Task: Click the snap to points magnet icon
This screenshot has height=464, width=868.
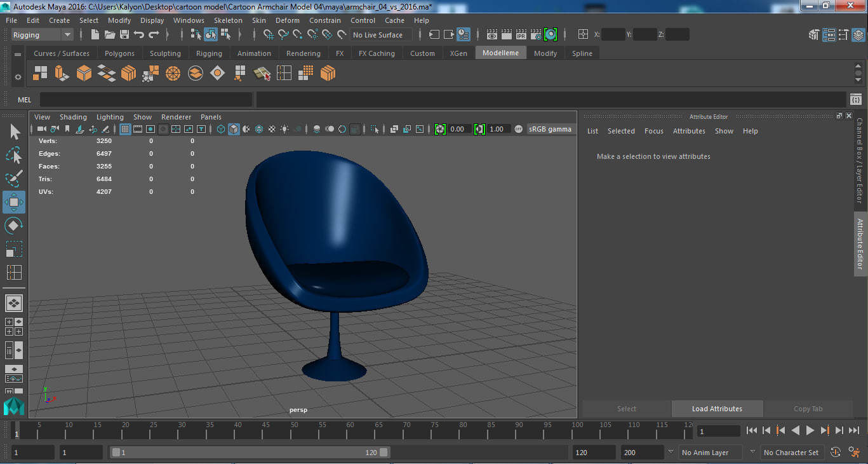Action: coord(298,34)
